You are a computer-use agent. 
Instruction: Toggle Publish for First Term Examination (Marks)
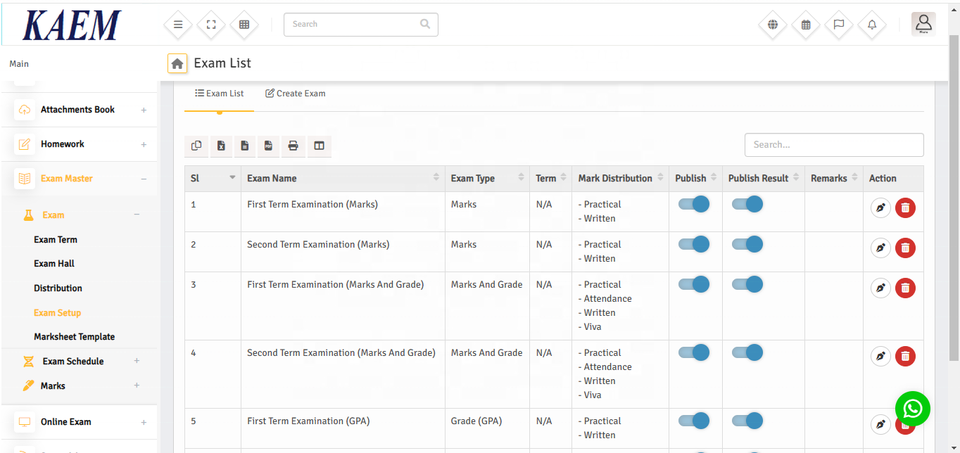point(693,204)
